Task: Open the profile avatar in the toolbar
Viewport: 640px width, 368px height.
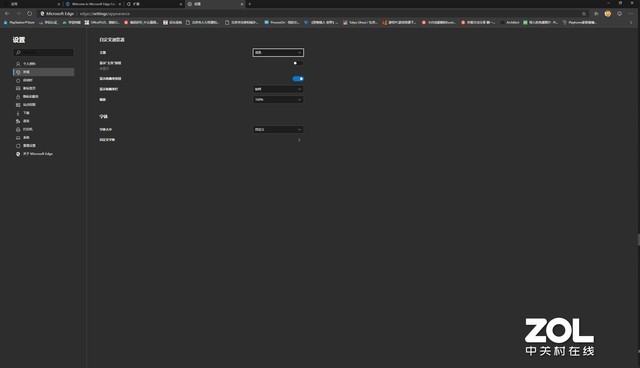Action: pos(608,13)
